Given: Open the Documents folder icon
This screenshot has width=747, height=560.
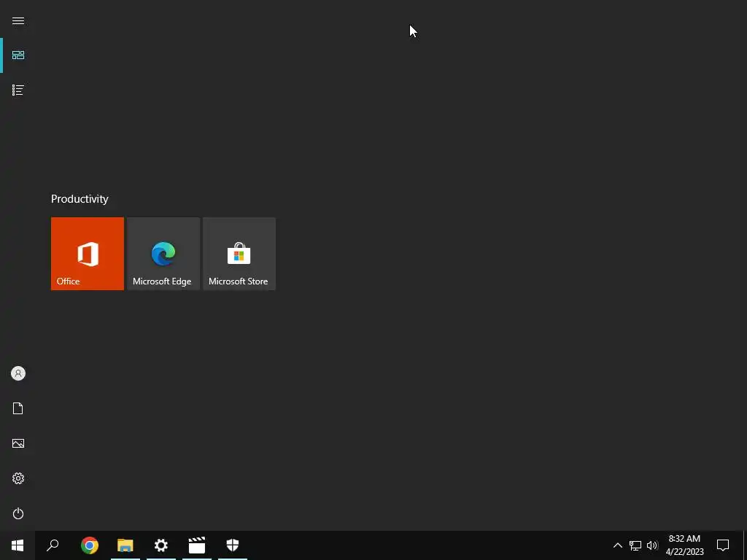Looking at the screenshot, I should (18, 408).
